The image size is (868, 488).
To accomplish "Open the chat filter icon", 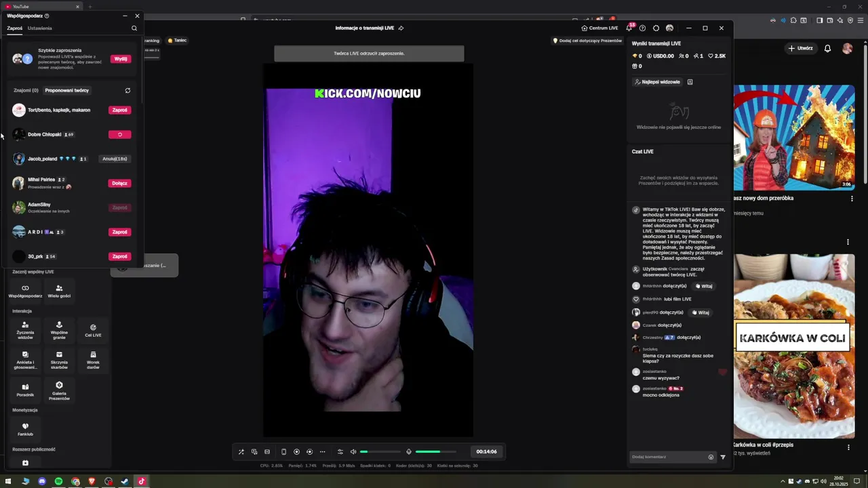I will (x=723, y=457).
